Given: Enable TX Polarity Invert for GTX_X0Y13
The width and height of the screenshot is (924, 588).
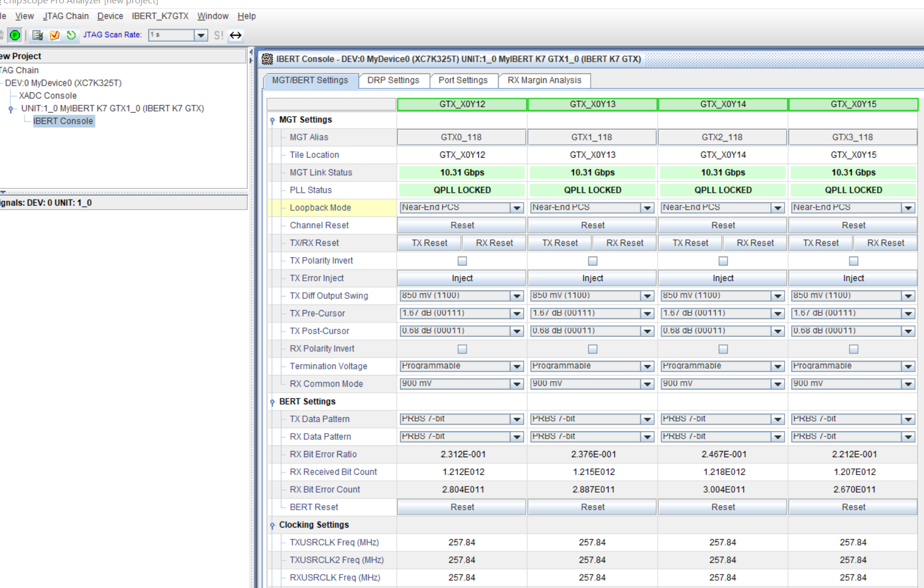Looking at the screenshot, I should click(592, 261).
